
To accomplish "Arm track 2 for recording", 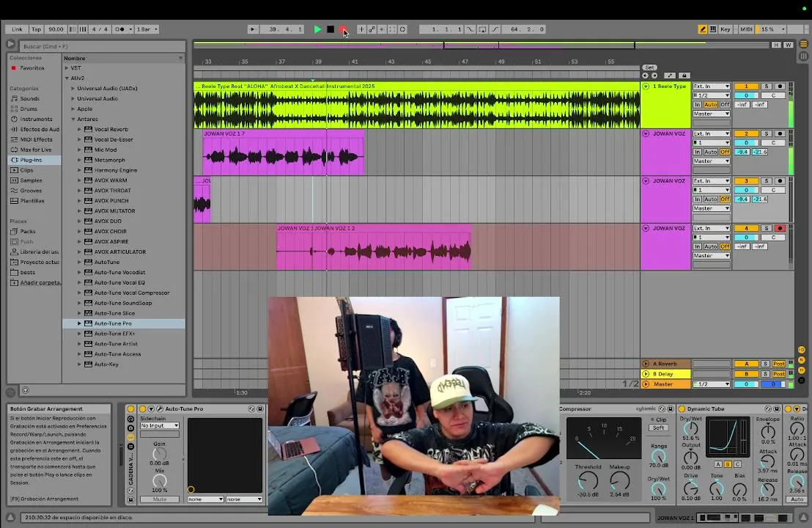I will pyautogui.click(x=780, y=133).
